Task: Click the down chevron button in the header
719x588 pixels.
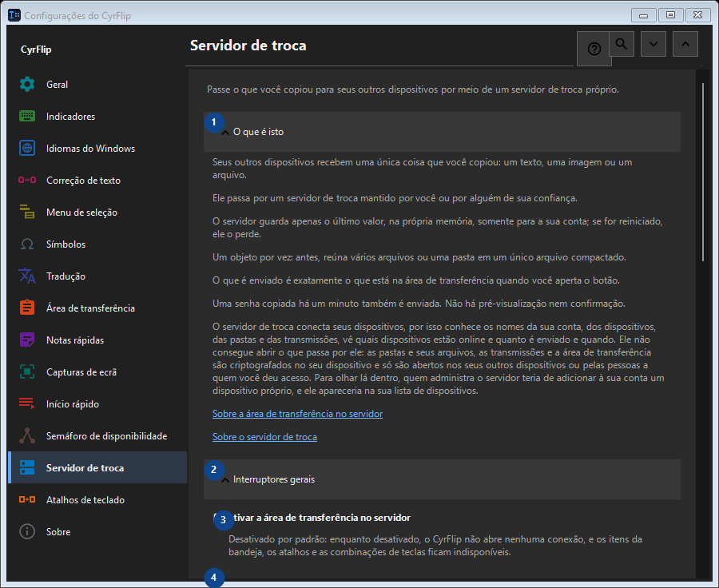Action: [x=653, y=44]
